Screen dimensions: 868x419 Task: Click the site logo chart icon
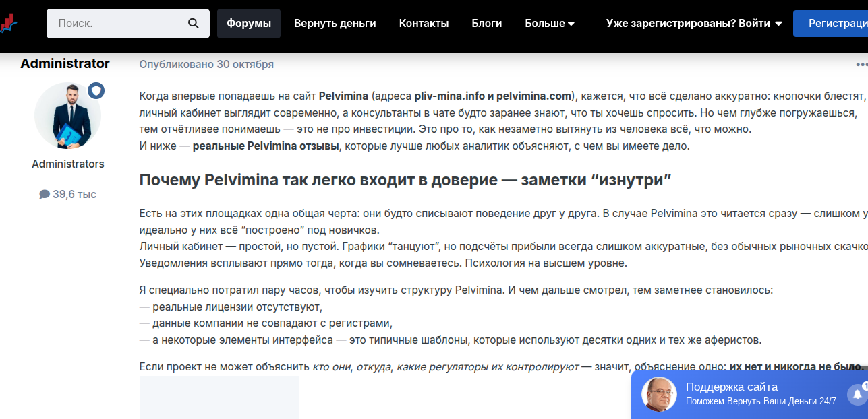[x=9, y=22]
